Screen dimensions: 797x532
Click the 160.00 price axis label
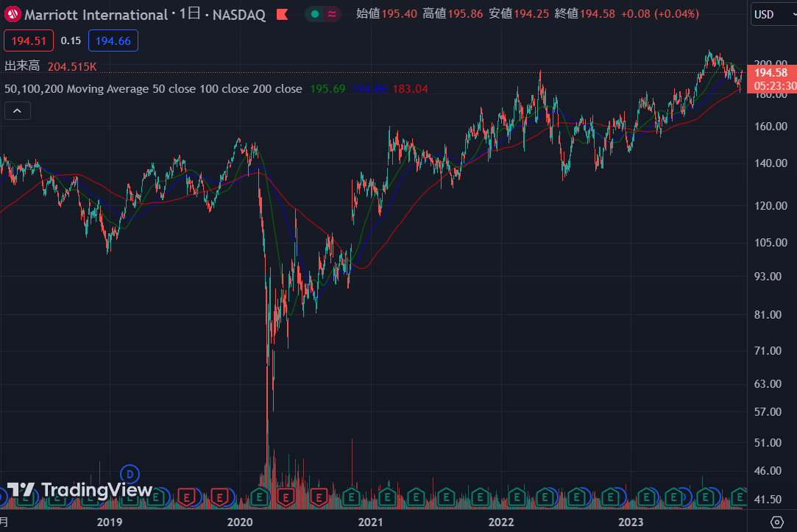(771, 126)
